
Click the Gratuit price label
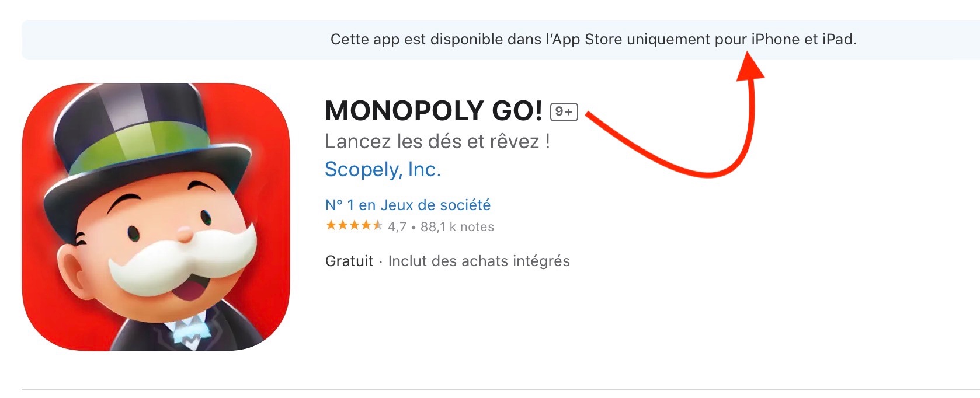pos(349,261)
